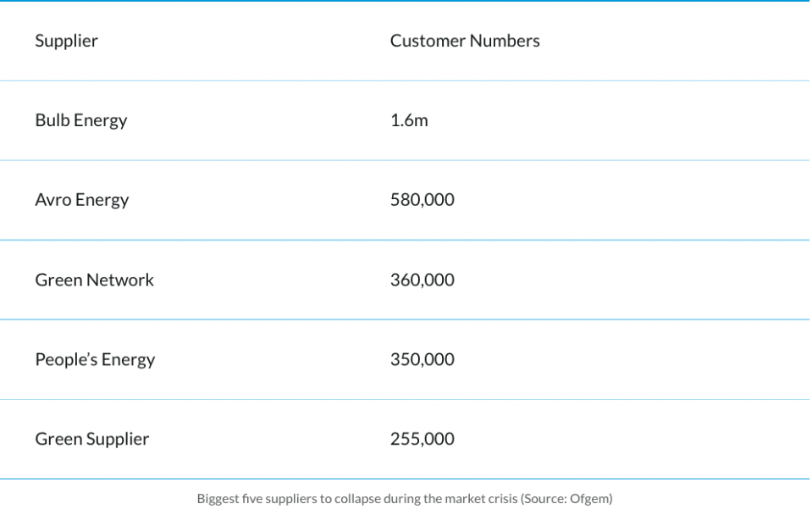Image resolution: width=812 pixels, height=526 pixels.
Task: Click divider line below the header row
Action: (405, 80)
